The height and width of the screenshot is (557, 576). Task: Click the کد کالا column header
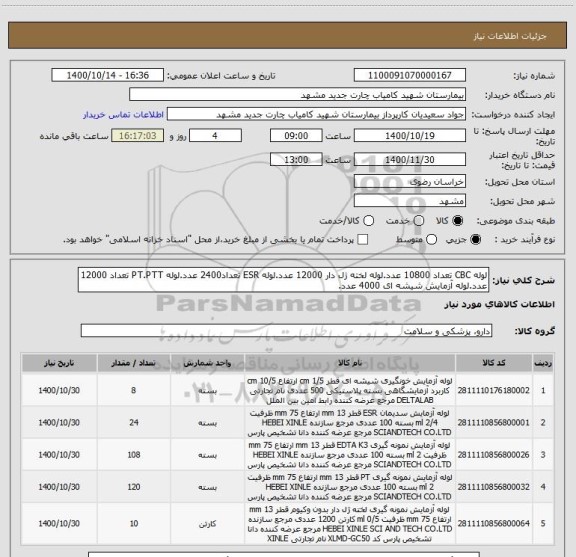(x=494, y=363)
